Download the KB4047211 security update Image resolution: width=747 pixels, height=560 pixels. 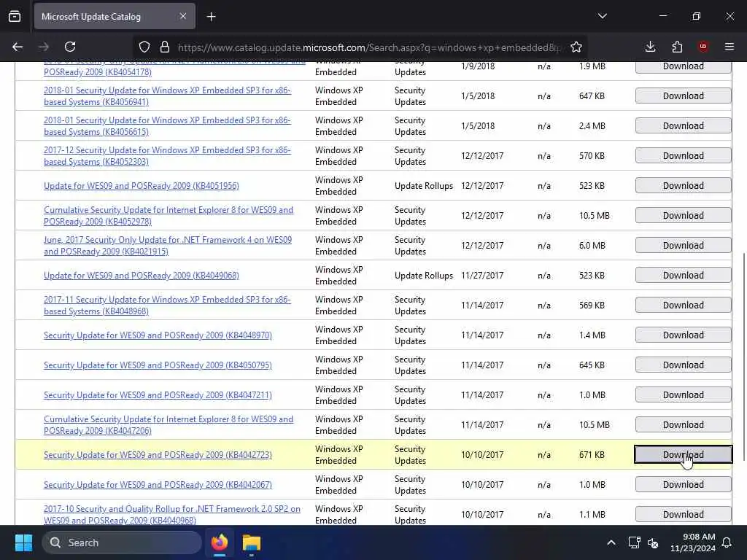tap(683, 395)
